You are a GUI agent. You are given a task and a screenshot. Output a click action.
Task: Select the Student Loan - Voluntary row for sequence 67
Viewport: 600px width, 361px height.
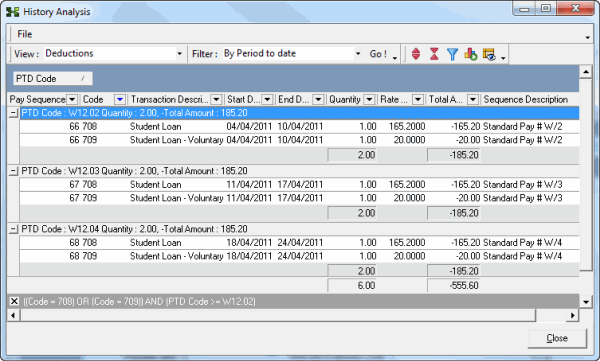click(x=299, y=198)
